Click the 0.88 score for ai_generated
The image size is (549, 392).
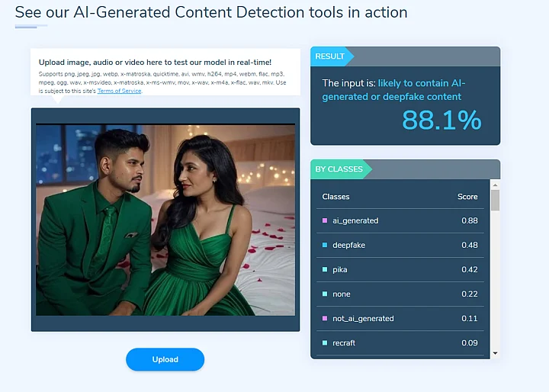coord(470,220)
